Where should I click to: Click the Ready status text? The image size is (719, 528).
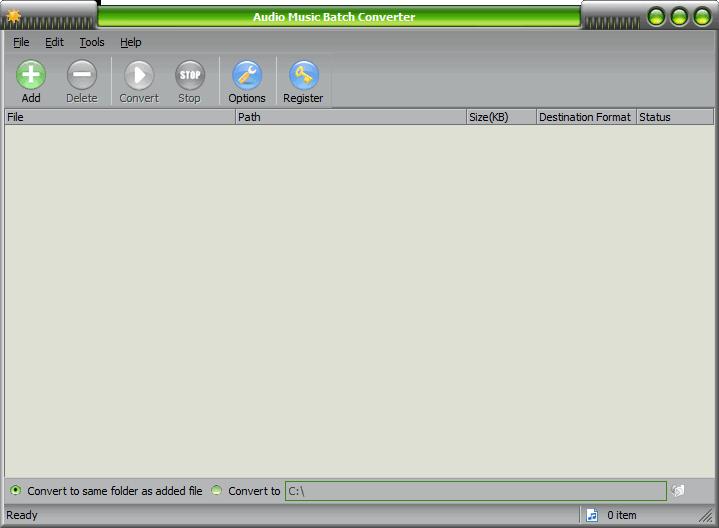[x=22, y=515]
